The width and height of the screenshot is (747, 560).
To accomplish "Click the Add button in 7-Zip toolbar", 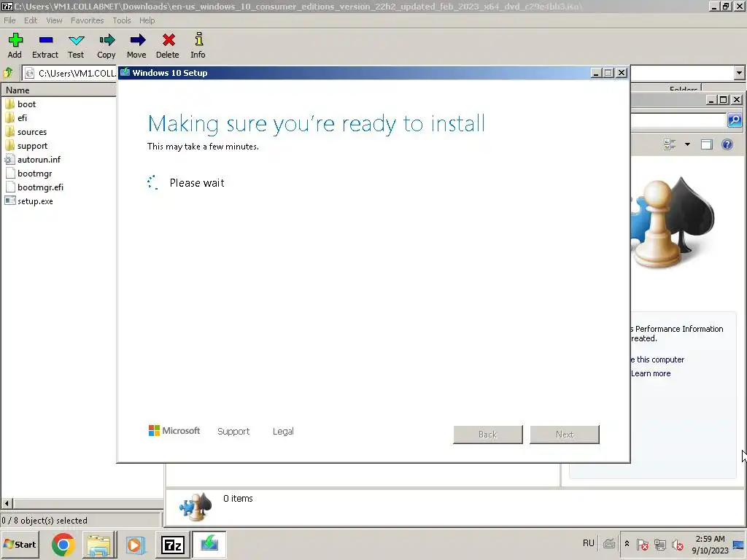I will click(x=15, y=46).
